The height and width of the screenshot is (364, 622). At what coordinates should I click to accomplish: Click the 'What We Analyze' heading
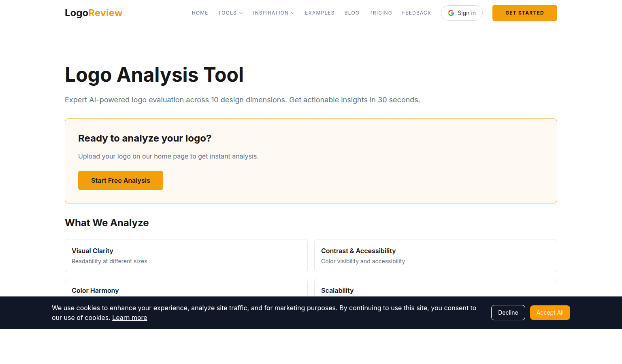pos(107,223)
